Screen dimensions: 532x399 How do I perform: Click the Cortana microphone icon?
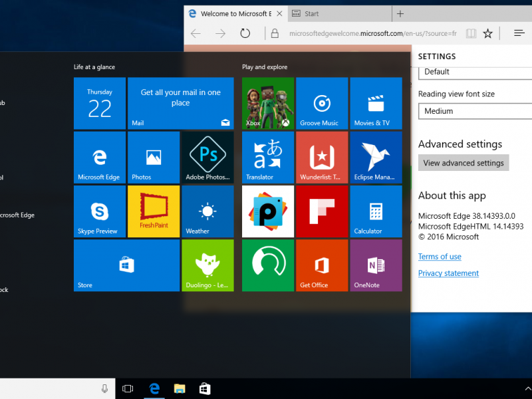pos(105,389)
